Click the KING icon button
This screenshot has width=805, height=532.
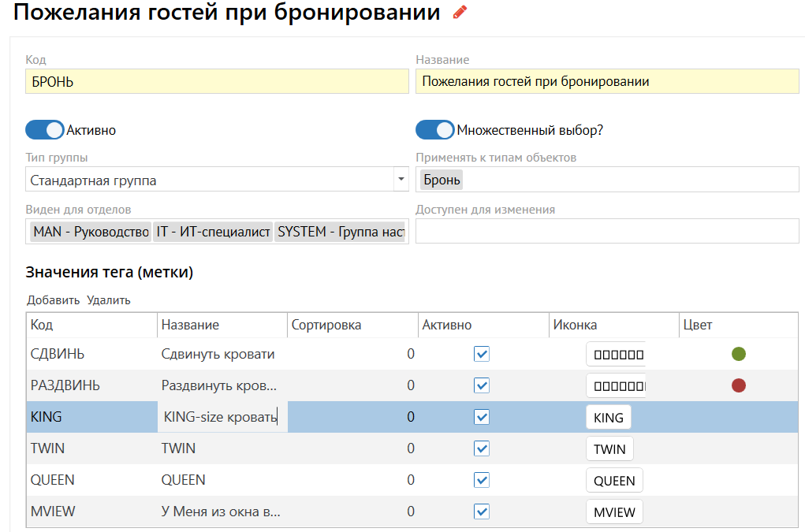click(x=608, y=418)
